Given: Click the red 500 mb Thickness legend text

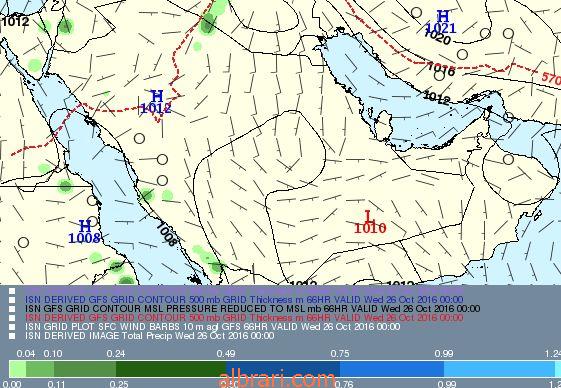Looking at the screenshot, I should pos(244,317).
